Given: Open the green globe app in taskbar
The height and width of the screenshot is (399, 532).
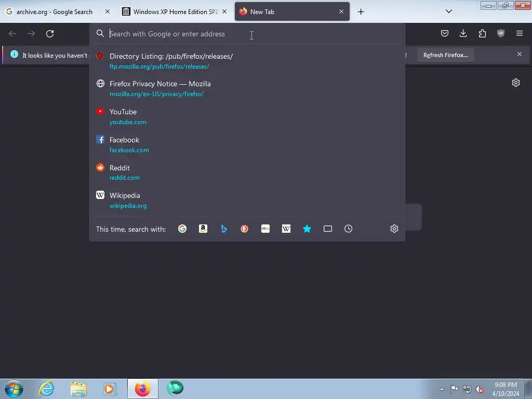Looking at the screenshot, I should tap(175, 389).
